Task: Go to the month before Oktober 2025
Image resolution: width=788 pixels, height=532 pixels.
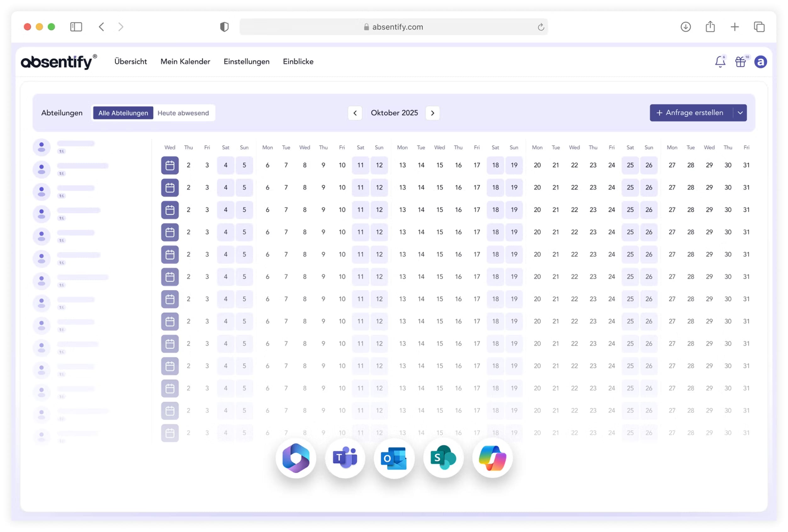Action: (x=355, y=113)
